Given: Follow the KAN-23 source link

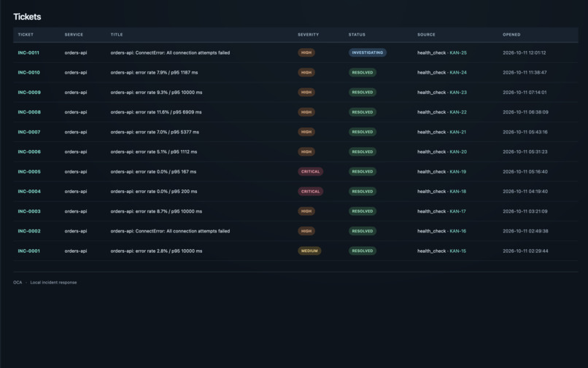Looking at the screenshot, I should pyautogui.click(x=458, y=93).
